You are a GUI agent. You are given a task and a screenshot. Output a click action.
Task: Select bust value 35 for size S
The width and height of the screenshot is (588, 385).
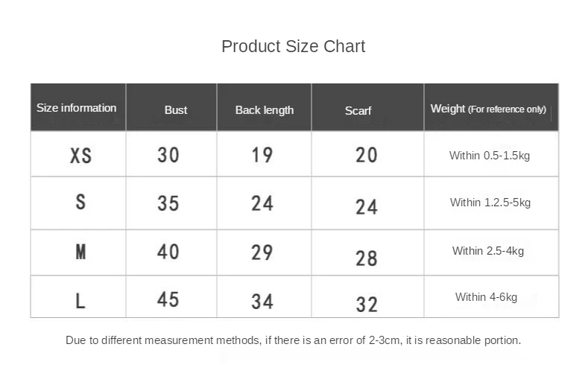click(168, 203)
